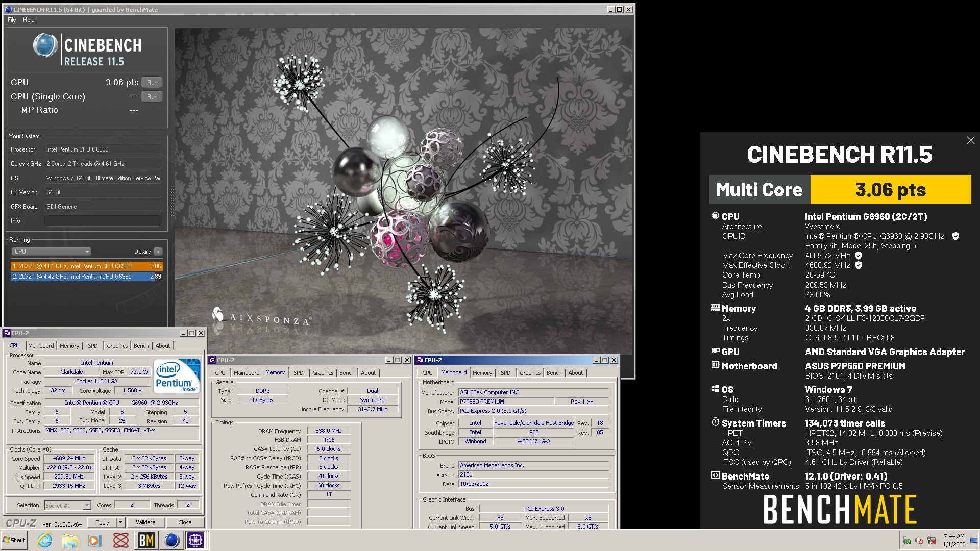The image size is (980, 551).
Task: Click the Memory icon in BenchMate panel
Action: tap(715, 308)
